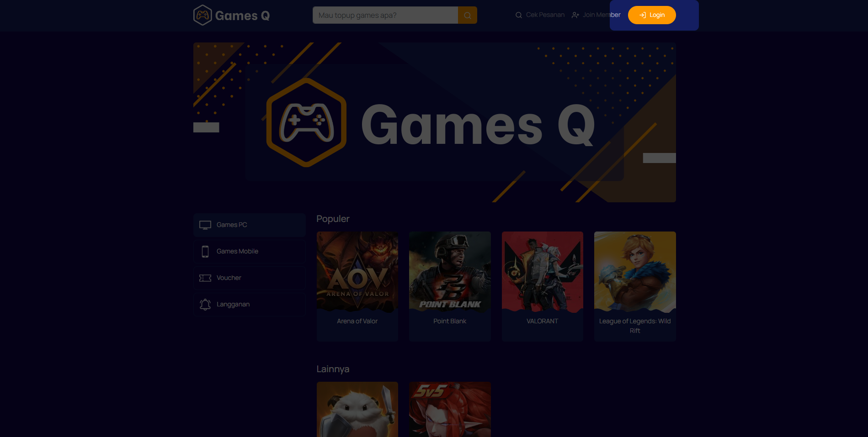Select the Games PC menu item
Viewport: 868px width, 437px height.
250,225
